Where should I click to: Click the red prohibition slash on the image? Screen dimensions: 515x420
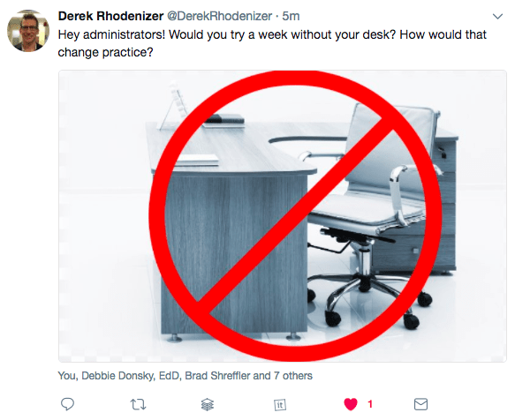tap(296, 215)
